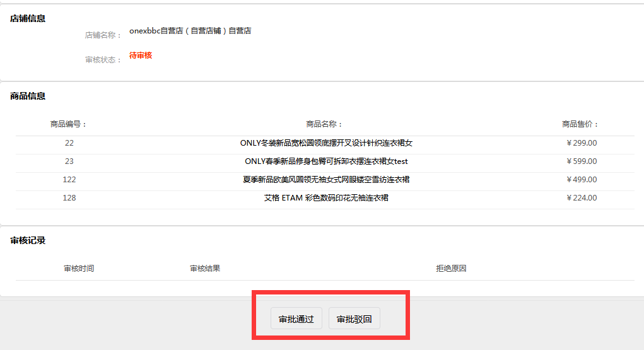Select the 商品编号 column header
The image size is (644, 350).
click(68, 124)
